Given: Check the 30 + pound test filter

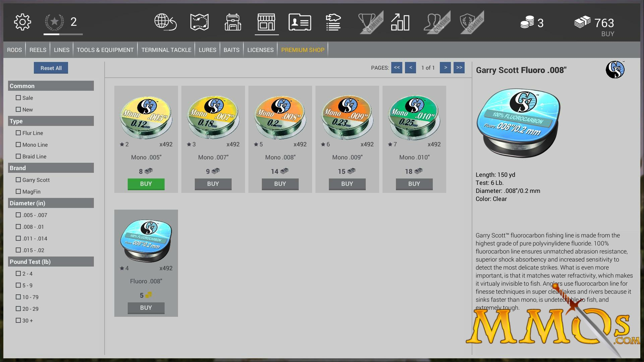Looking at the screenshot, I should point(18,320).
